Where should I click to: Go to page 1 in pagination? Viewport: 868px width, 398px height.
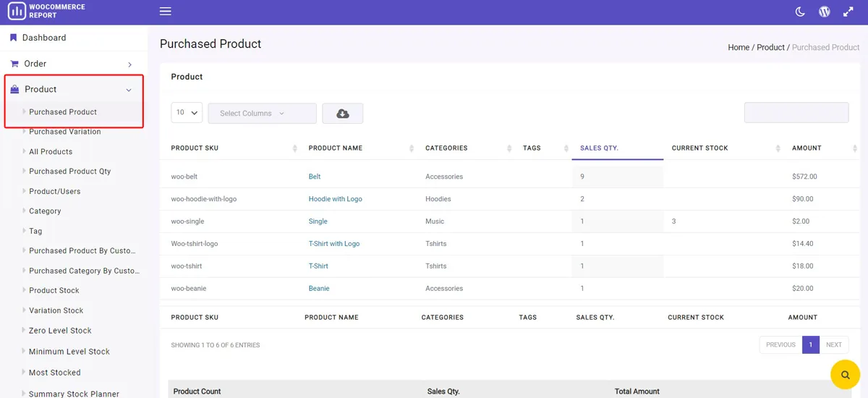coord(811,345)
